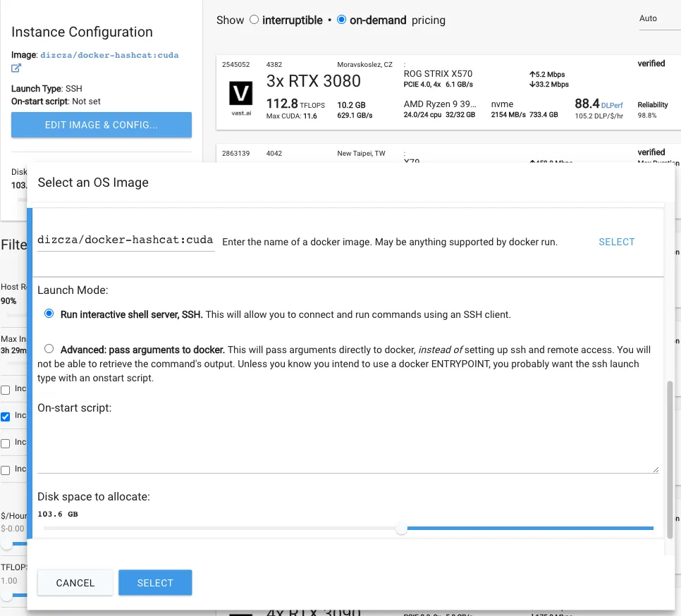Select interruptible pricing

click(254, 20)
